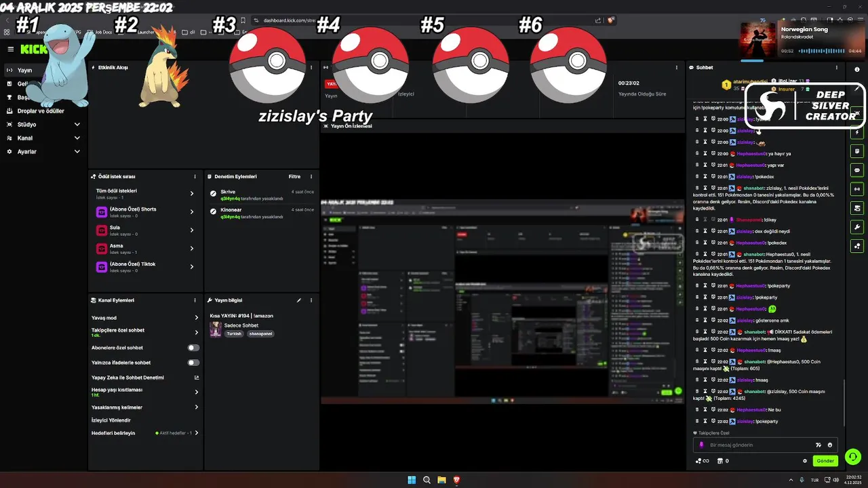The image size is (868, 488).
Task: Toggle Yalnızca ifadelerle sohbet switch
Action: (193, 363)
